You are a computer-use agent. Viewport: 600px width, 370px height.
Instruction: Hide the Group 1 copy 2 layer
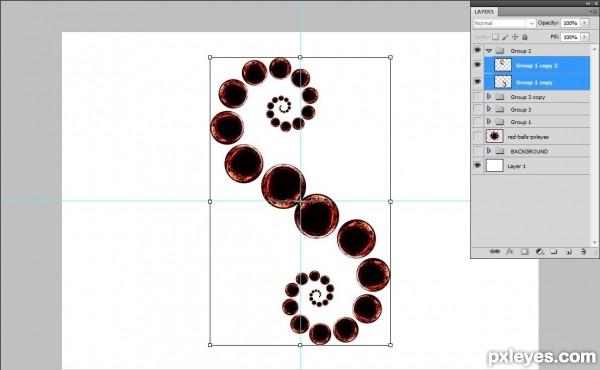click(x=478, y=65)
